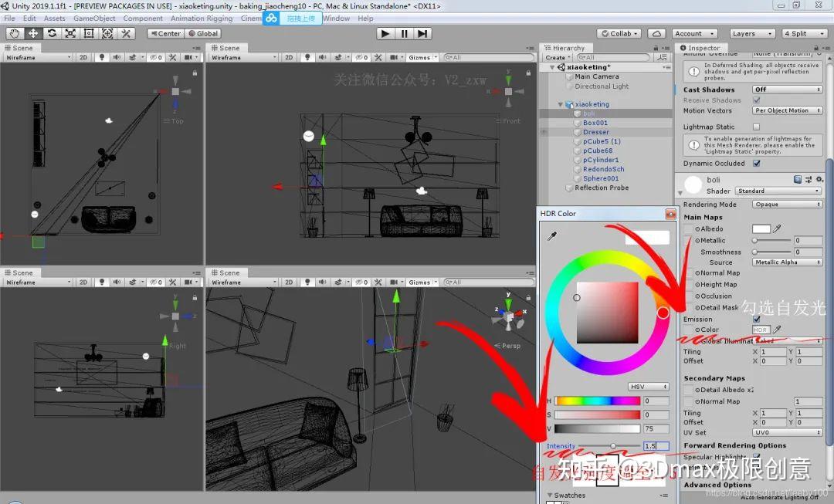Screen dimensions: 834x504
Task: Toggle scene lighting in the Scene view toolbar
Action: coord(103,57)
